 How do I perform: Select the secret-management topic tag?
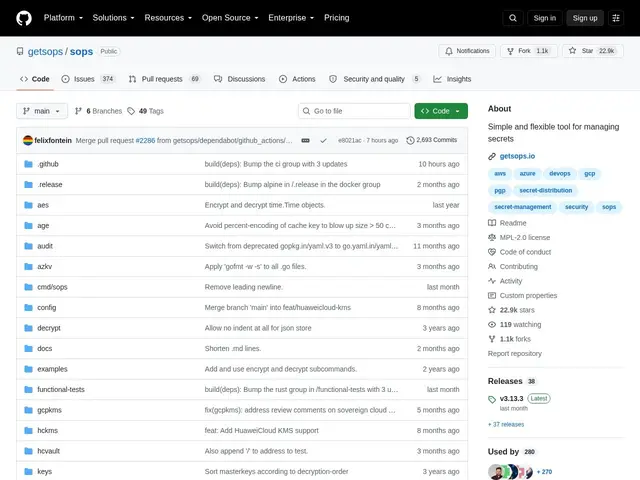pos(522,207)
